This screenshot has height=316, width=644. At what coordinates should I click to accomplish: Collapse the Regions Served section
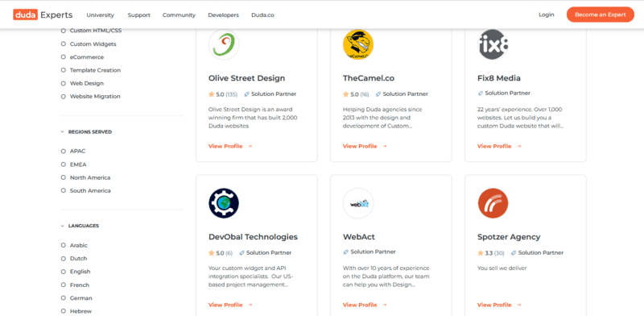tap(86, 132)
